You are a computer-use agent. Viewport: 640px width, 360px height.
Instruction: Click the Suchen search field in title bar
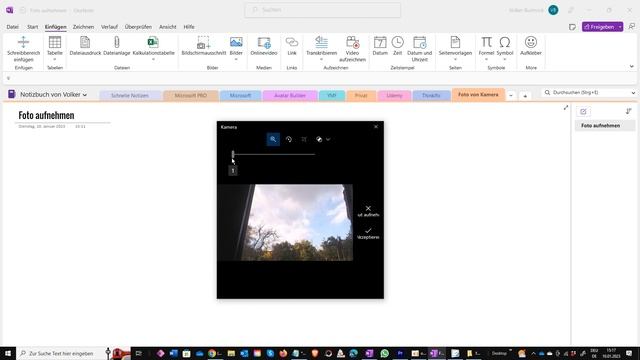click(322, 10)
